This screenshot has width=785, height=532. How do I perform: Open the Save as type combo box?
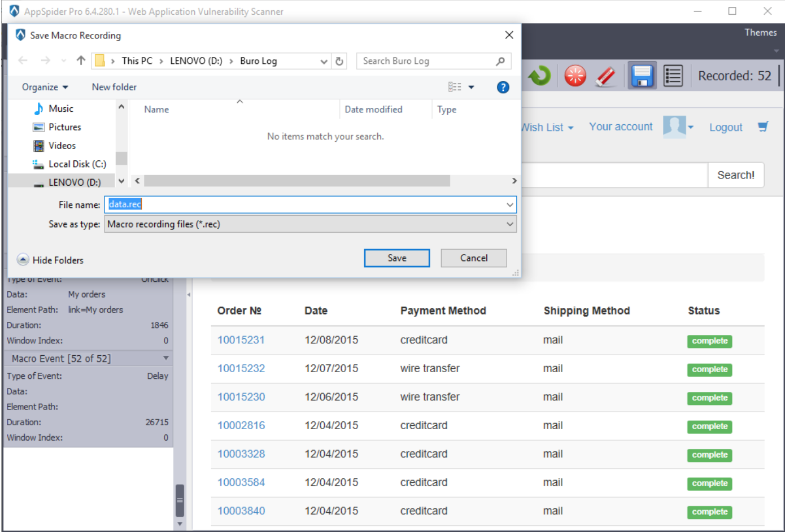pyautogui.click(x=310, y=224)
